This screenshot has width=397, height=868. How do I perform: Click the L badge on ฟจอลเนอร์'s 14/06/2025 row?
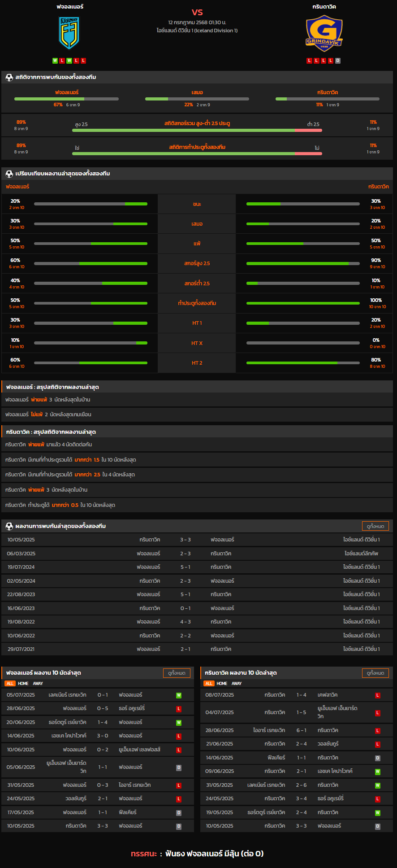click(x=179, y=736)
